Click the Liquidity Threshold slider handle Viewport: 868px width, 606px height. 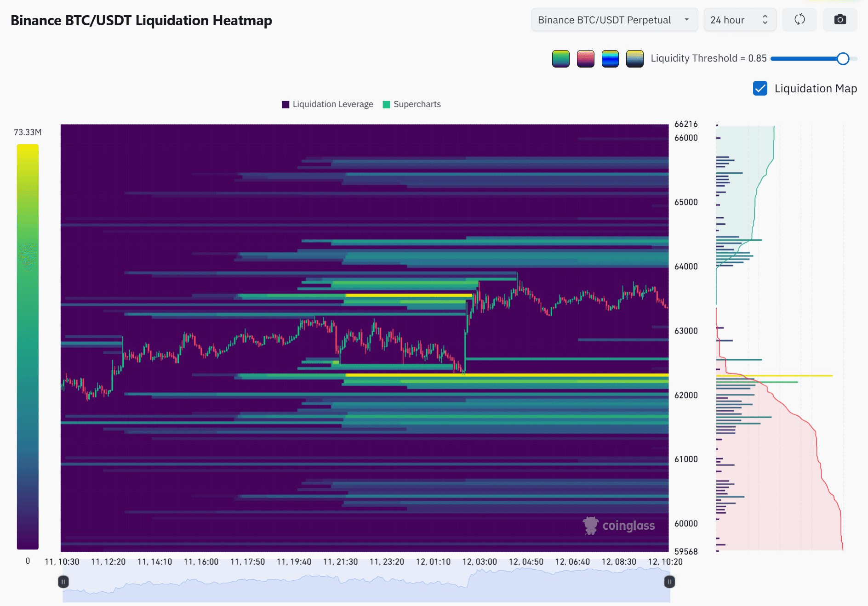point(843,59)
